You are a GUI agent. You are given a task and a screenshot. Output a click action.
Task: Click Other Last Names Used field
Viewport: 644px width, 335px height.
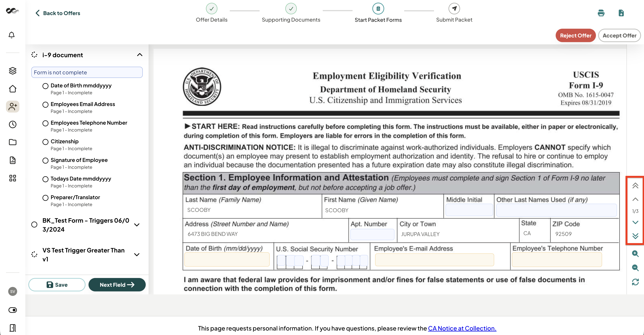[x=556, y=210]
